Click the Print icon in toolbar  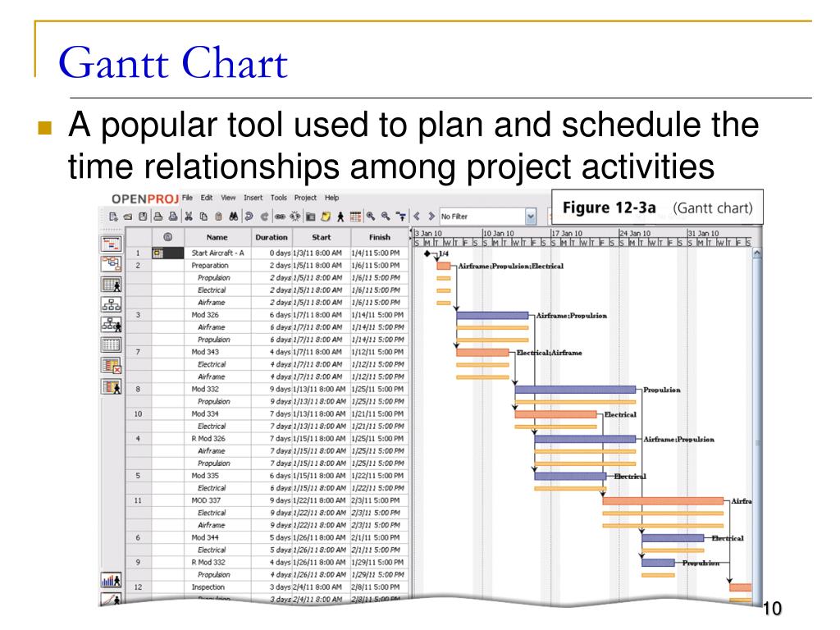(x=158, y=217)
